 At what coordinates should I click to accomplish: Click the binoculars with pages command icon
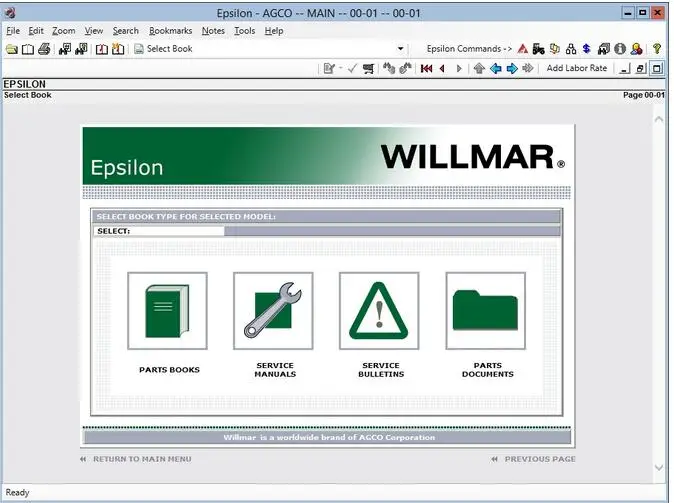click(x=604, y=49)
